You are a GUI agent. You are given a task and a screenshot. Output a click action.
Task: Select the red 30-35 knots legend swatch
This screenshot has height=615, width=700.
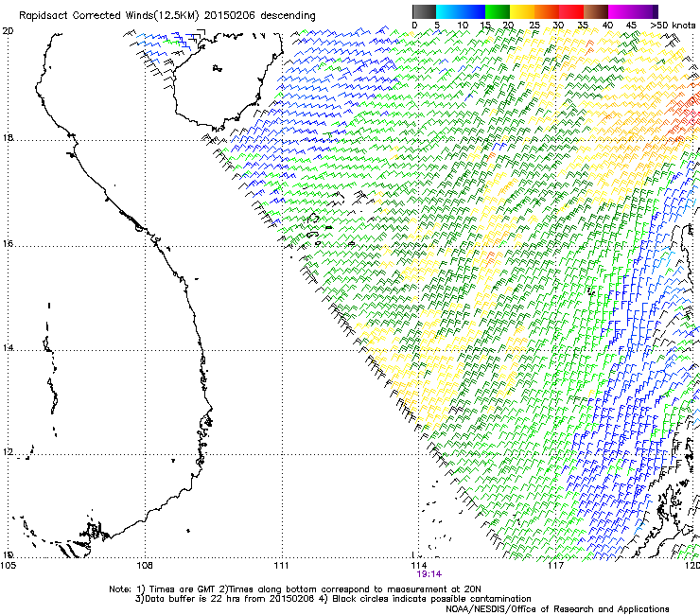pyautogui.click(x=571, y=11)
